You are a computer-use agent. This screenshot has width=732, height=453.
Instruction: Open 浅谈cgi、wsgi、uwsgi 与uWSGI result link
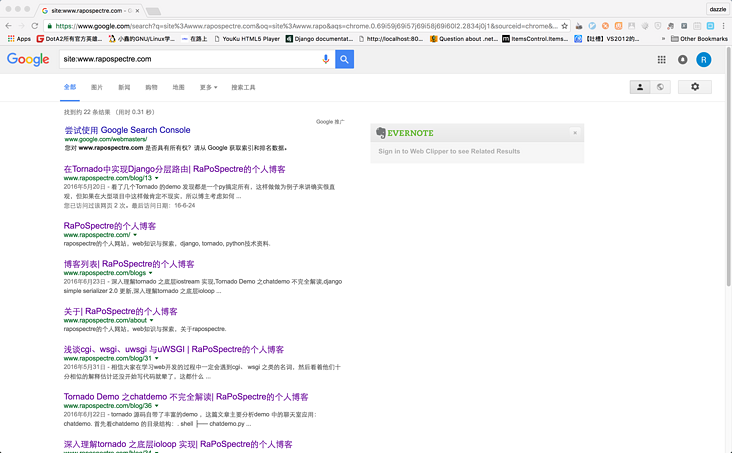(x=173, y=350)
